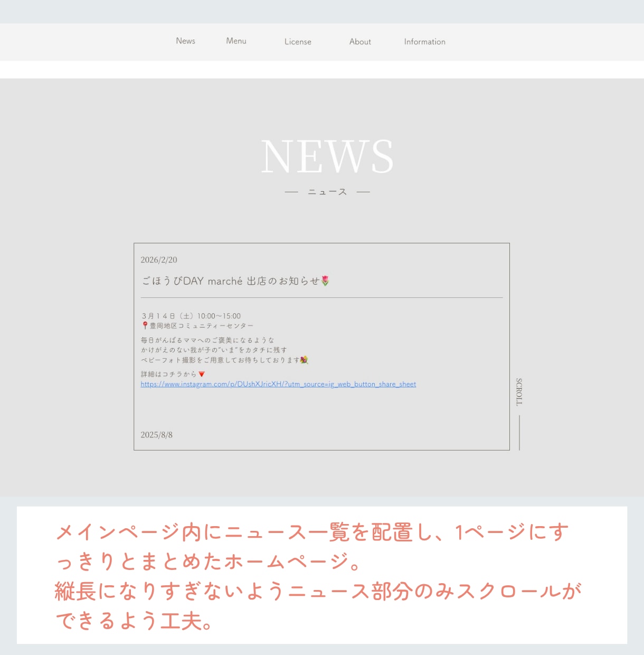Viewport: 644px width, 655px height.
Task: Select the Information nav item
Action: 424,42
